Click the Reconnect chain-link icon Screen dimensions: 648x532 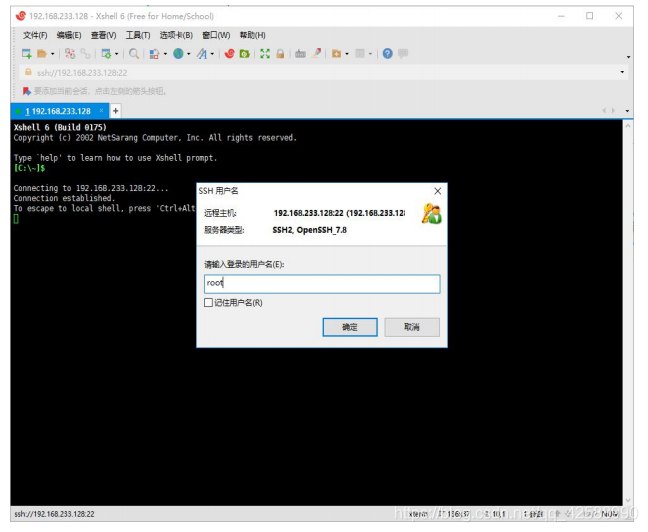click(x=85, y=53)
